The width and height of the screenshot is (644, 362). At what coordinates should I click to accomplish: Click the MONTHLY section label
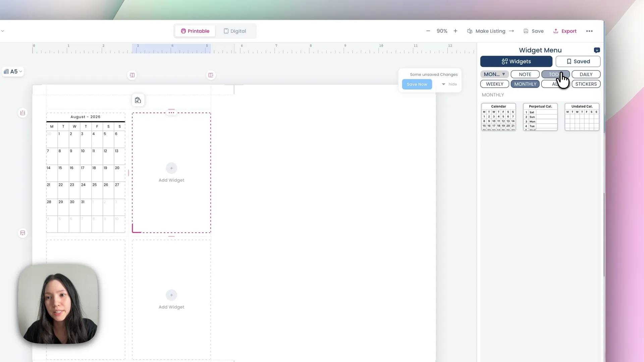tap(493, 95)
